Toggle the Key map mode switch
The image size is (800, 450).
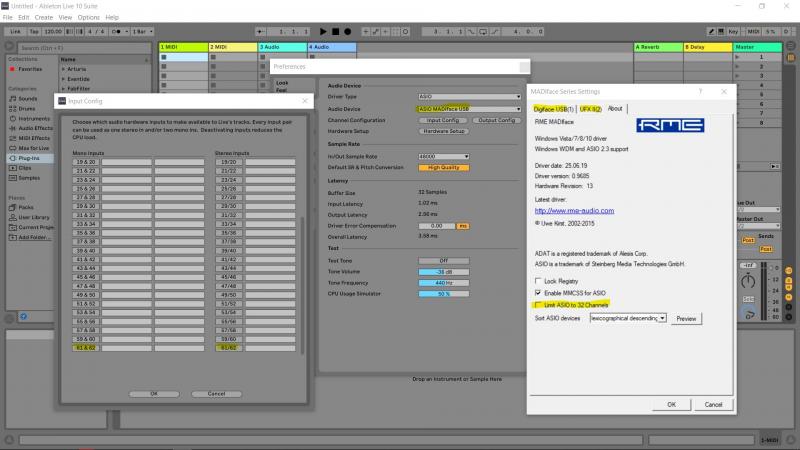[733, 32]
